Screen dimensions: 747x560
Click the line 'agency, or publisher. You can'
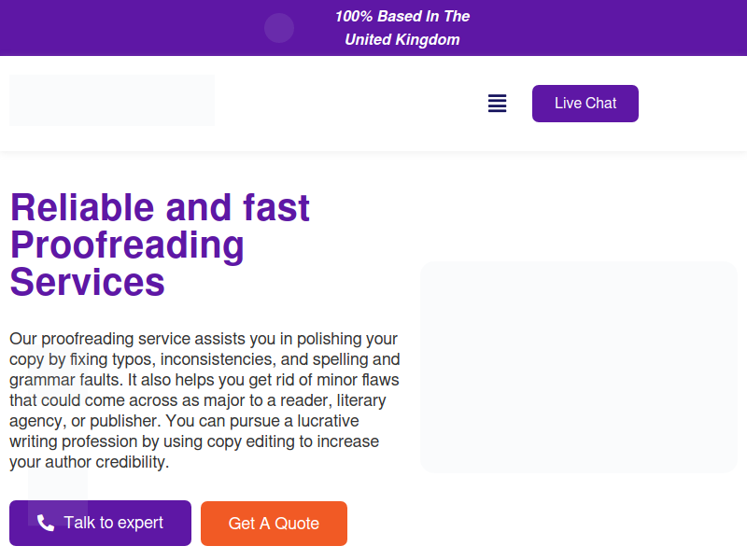pos(184,421)
